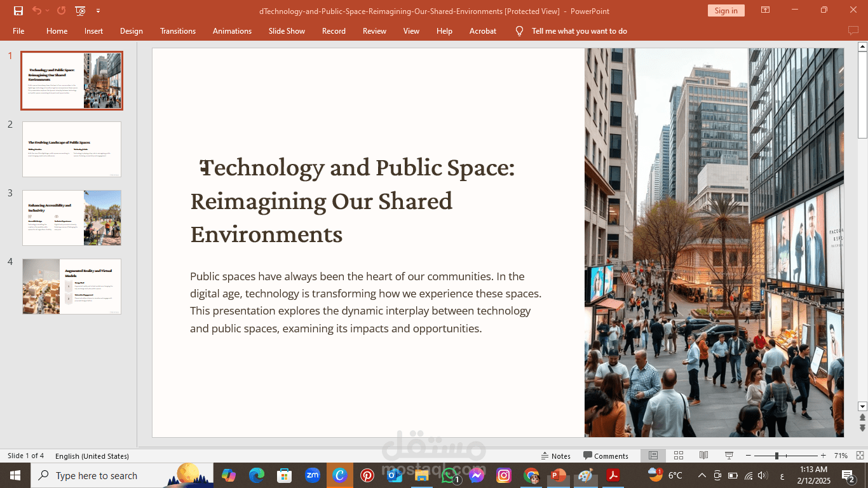Click the 71% zoom level
This screenshot has height=488, width=868.
[841, 456]
